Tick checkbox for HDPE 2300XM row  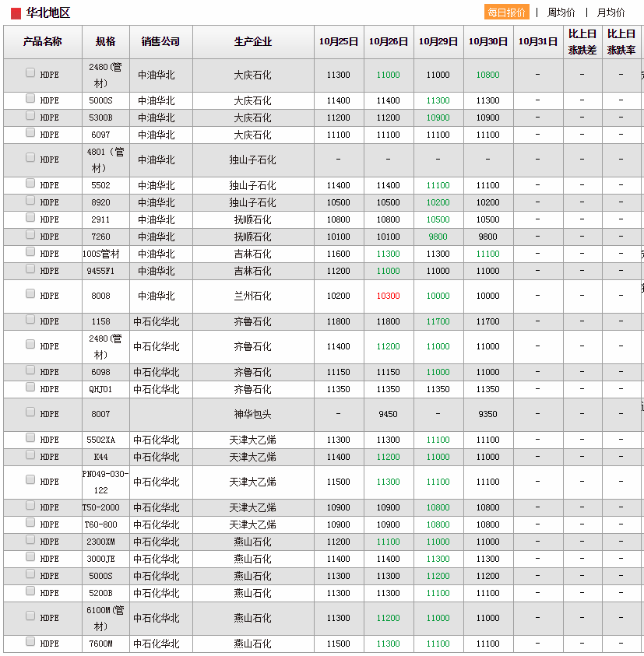pyautogui.click(x=30, y=540)
